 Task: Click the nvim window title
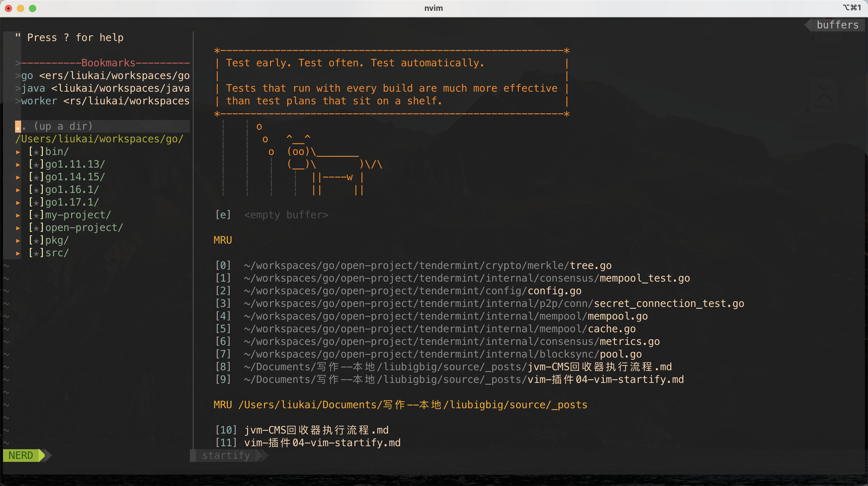(434, 8)
